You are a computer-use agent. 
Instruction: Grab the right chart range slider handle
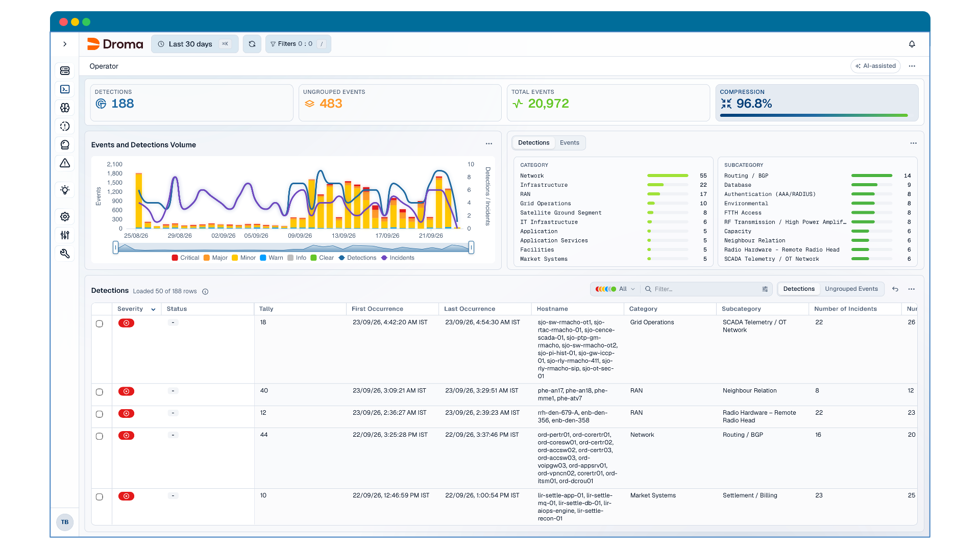click(x=471, y=248)
